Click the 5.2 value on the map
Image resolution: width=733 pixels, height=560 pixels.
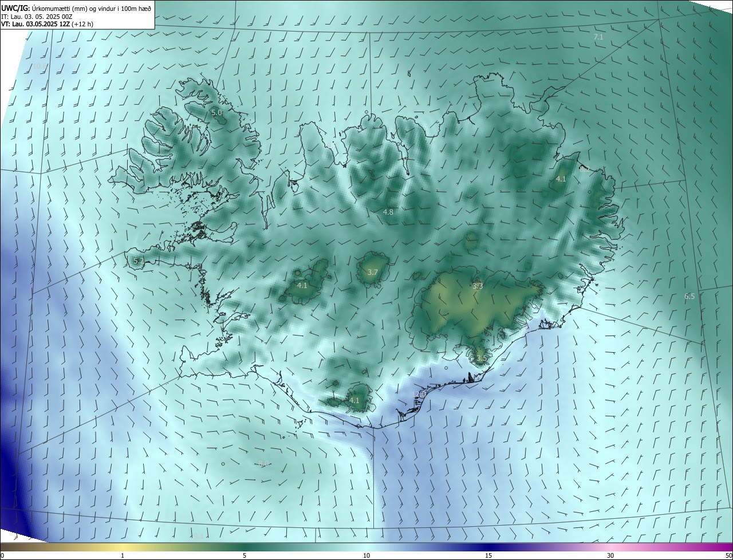(x=139, y=261)
